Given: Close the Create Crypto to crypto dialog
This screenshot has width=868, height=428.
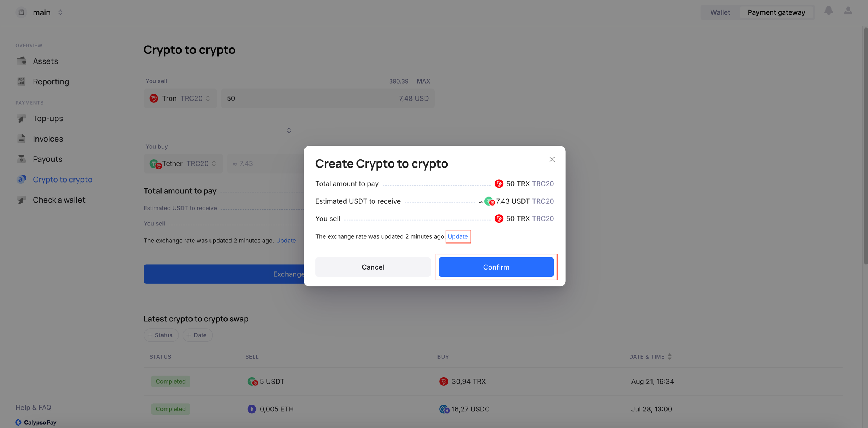Looking at the screenshot, I should pyautogui.click(x=552, y=160).
